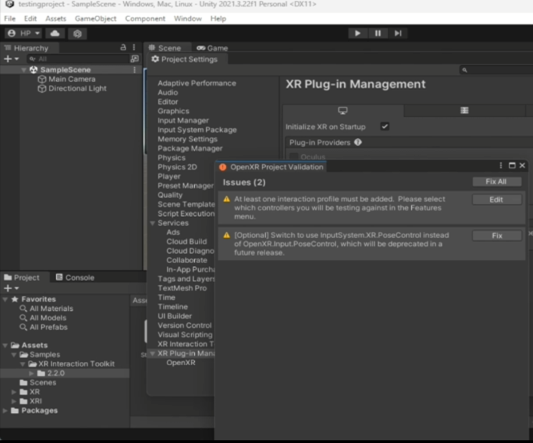
Task: Click Edit for interaction profile issue
Action: click(497, 200)
